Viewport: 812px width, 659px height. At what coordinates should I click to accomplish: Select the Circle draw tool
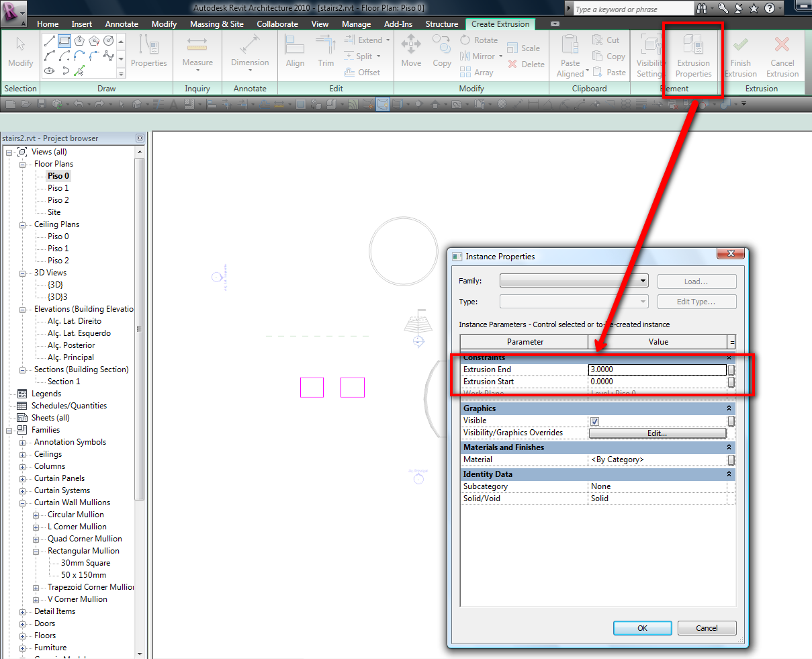click(x=109, y=41)
